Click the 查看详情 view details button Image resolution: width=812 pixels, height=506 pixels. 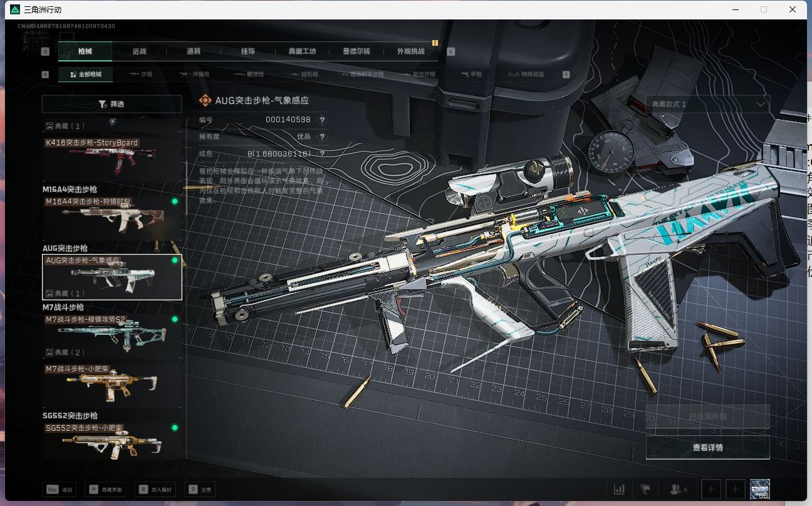point(707,448)
